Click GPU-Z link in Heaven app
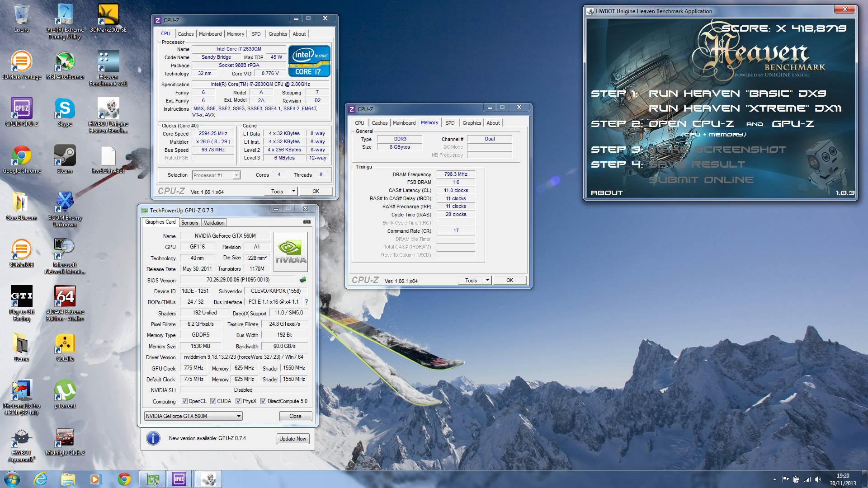868x488 pixels. tap(793, 124)
